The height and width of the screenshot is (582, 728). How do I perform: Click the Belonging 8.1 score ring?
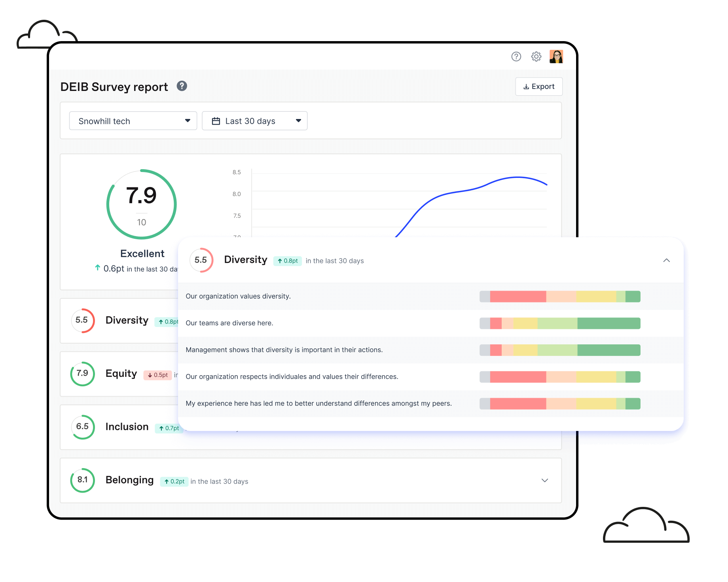point(82,480)
